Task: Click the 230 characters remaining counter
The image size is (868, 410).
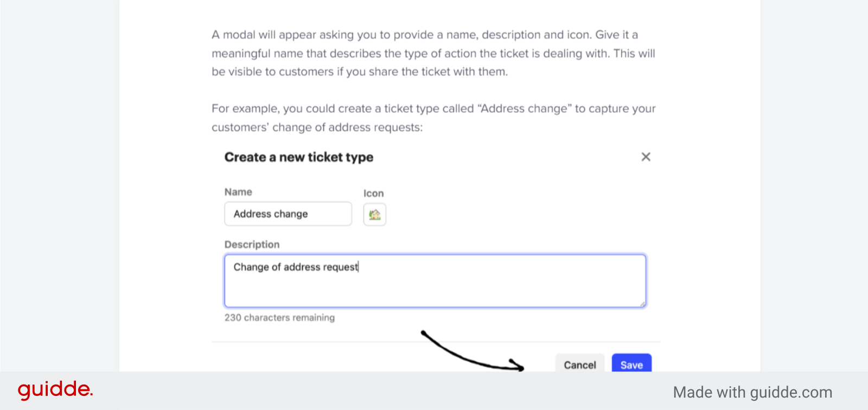Action: coord(280,317)
